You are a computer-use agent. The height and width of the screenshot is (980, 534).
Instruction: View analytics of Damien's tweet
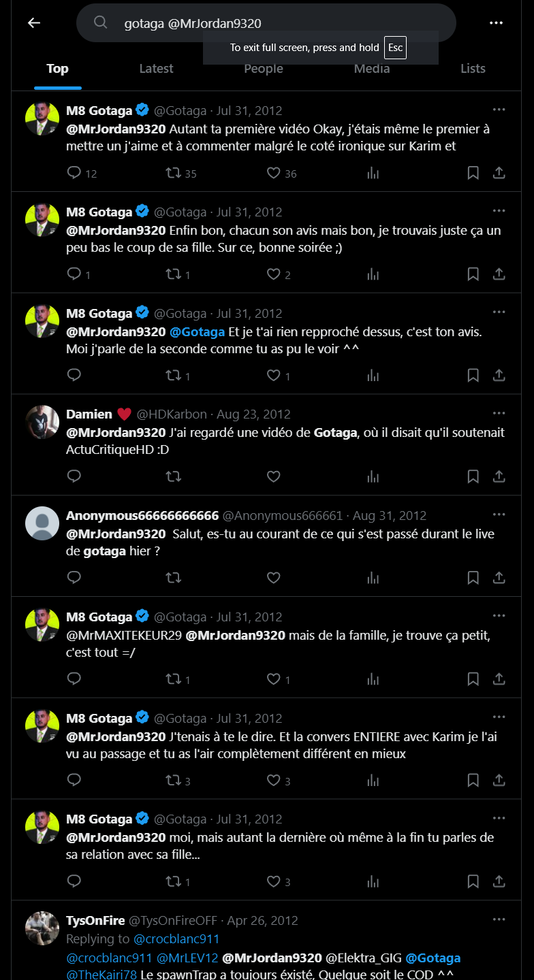[373, 476]
